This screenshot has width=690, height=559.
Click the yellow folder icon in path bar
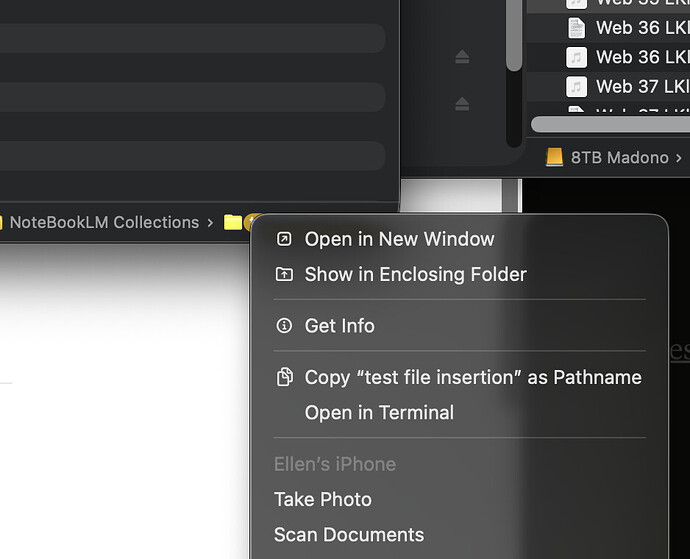pos(233,222)
